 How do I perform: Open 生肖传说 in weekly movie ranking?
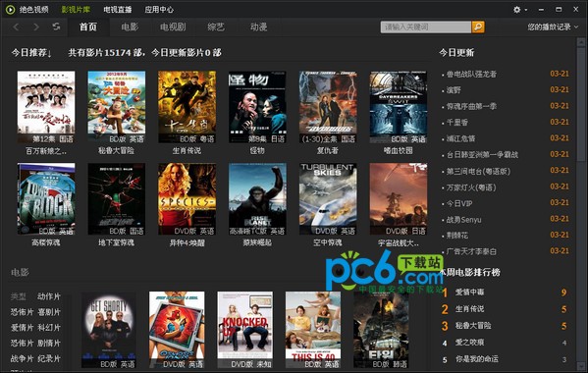pos(469,309)
